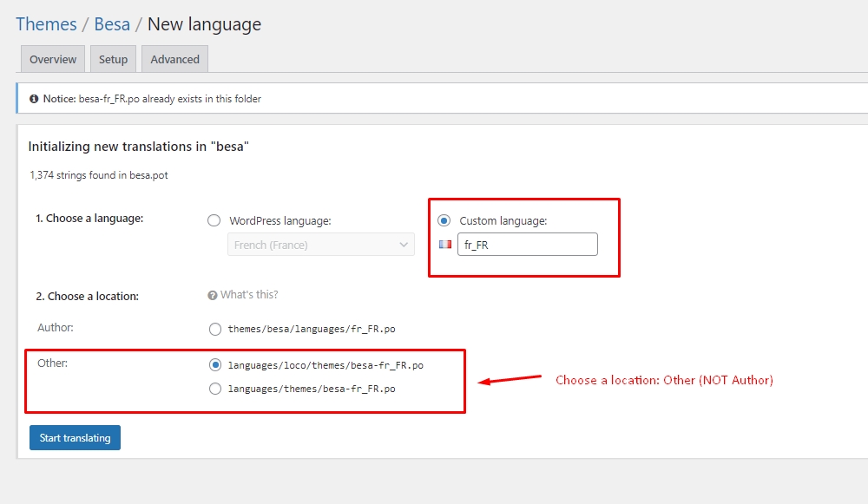Screen dimensions: 868x504
Task: Click the "What's this?" help link
Action: click(249, 295)
